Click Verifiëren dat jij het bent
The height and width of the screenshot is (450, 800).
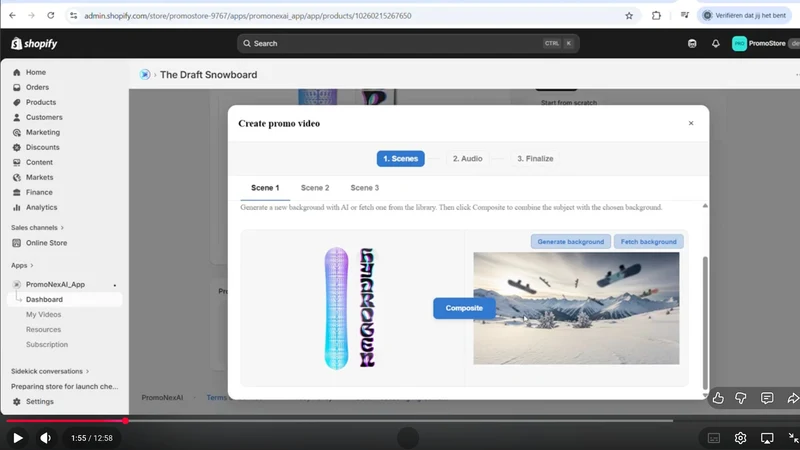pyautogui.click(x=744, y=16)
